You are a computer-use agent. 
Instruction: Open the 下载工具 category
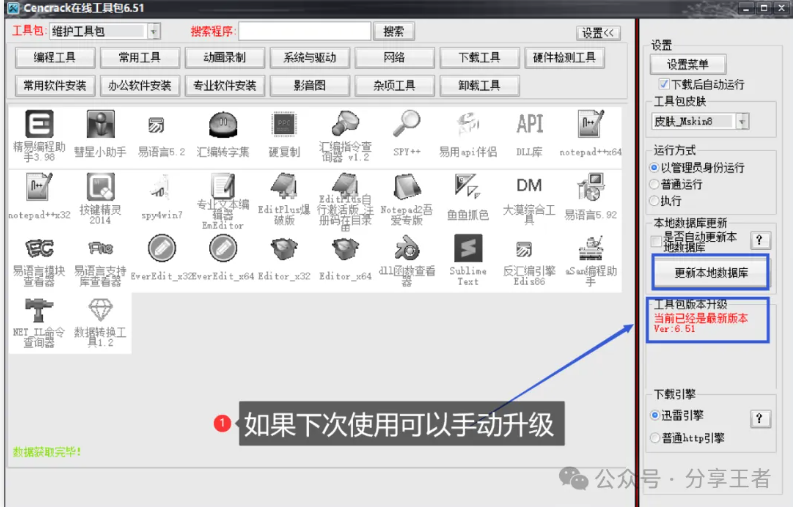pos(479,58)
